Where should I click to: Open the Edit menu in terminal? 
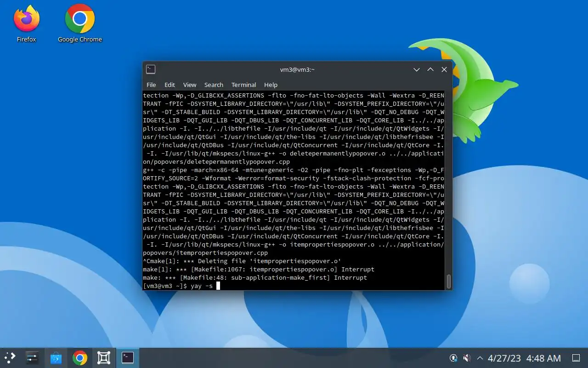[170, 85]
